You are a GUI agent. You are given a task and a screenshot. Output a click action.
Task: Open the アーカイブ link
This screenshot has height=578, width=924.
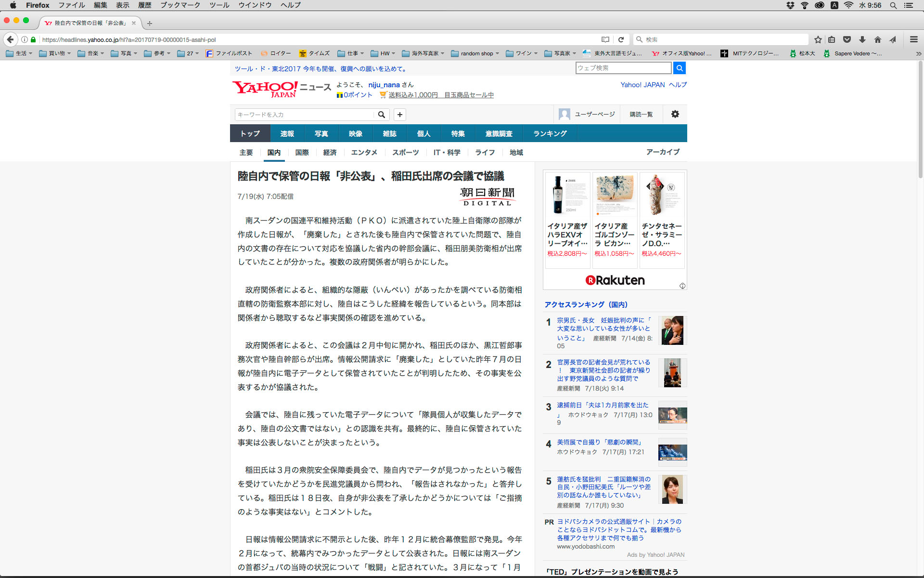tap(662, 152)
